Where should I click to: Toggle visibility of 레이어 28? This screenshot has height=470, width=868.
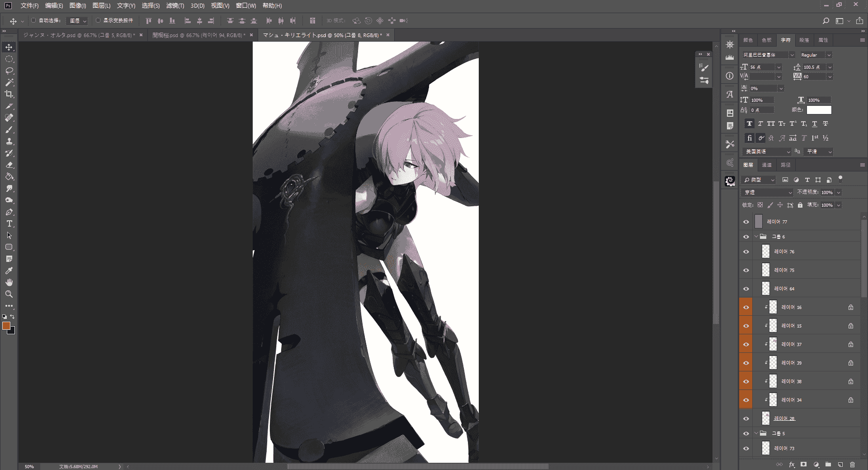tap(746, 418)
